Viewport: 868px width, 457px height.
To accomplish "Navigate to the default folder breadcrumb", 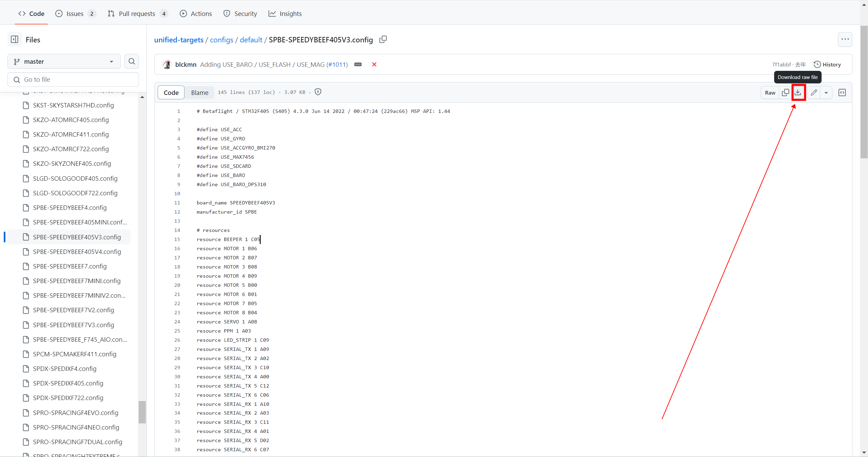I will point(251,40).
